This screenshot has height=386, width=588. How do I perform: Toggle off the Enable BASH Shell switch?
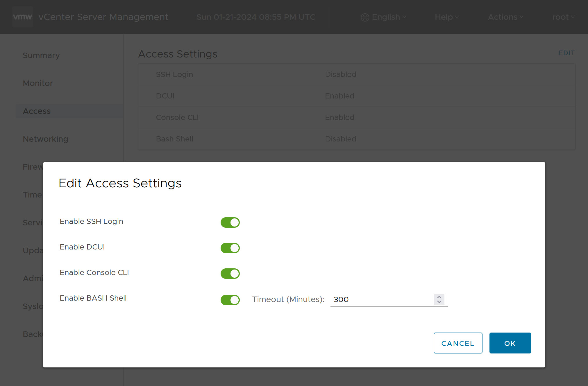click(x=230, y=300)
